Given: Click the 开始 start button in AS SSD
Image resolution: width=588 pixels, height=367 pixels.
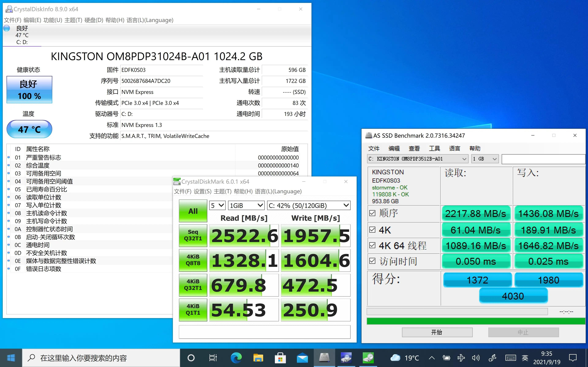Looking at the screenshot, I should pos(437,332).
